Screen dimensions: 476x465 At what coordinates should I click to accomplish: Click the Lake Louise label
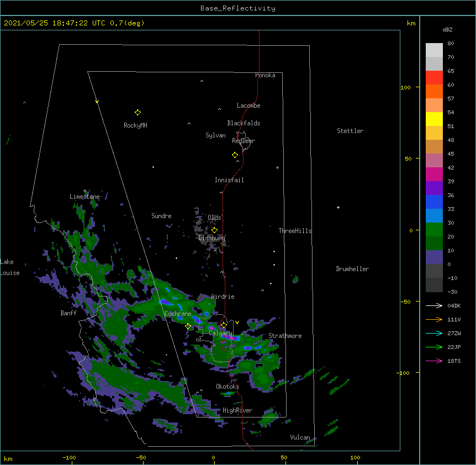tap(10, 267)
